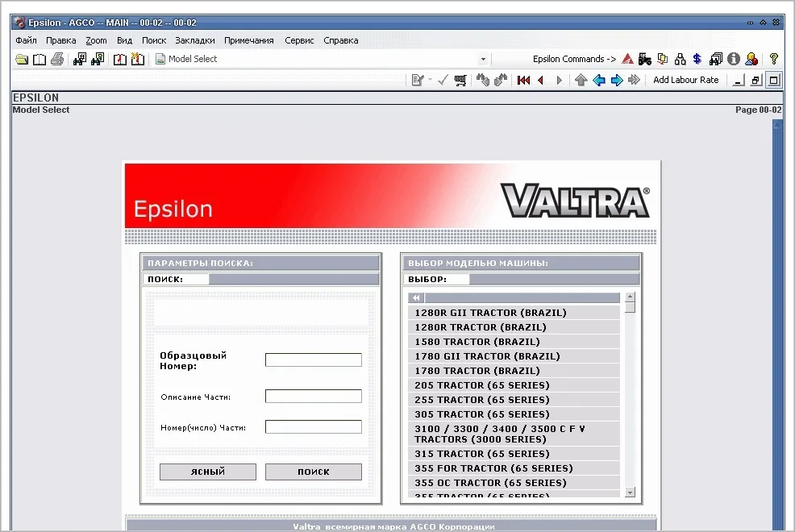The width and height of the screenshot is (795, 532).
Task: Open the Примечания menu
Action: 249,40
